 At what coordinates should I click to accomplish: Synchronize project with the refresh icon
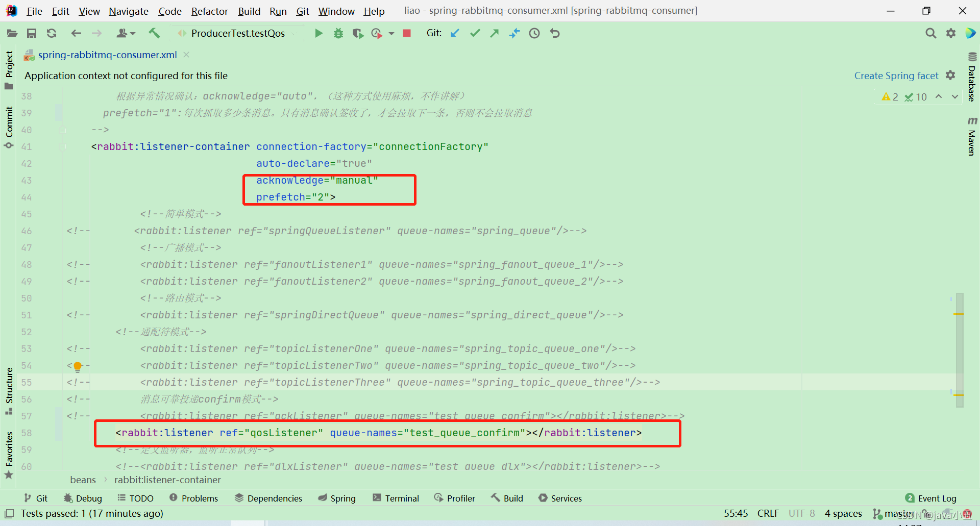[52, 33]
